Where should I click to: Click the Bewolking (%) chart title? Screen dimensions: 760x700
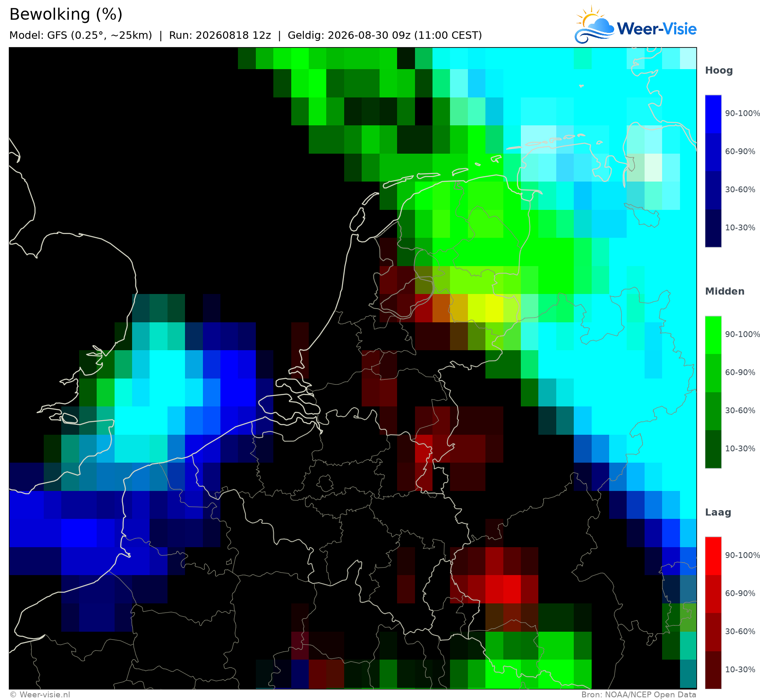[66, 15]
